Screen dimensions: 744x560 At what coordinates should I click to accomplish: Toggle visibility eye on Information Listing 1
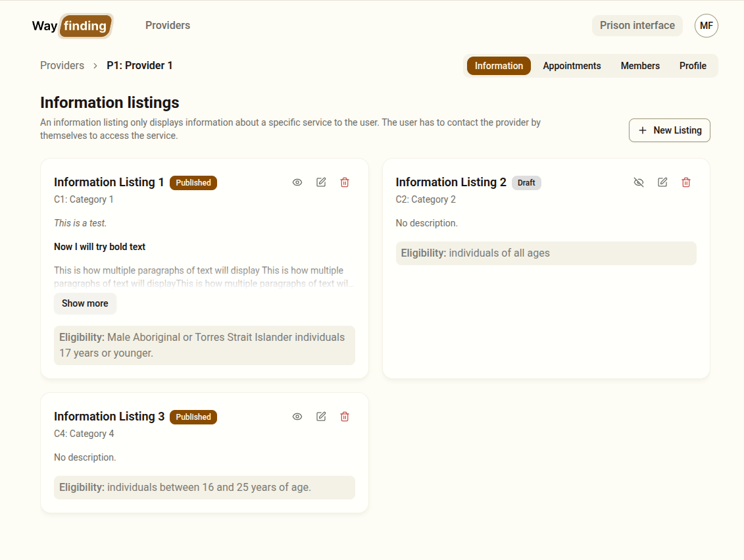point(297,182)
